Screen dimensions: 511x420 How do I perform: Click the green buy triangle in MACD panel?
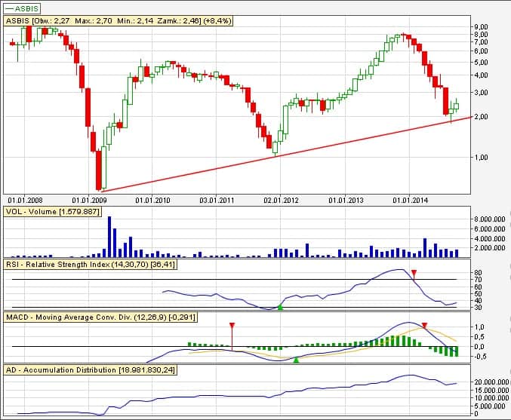coord(296,360)
